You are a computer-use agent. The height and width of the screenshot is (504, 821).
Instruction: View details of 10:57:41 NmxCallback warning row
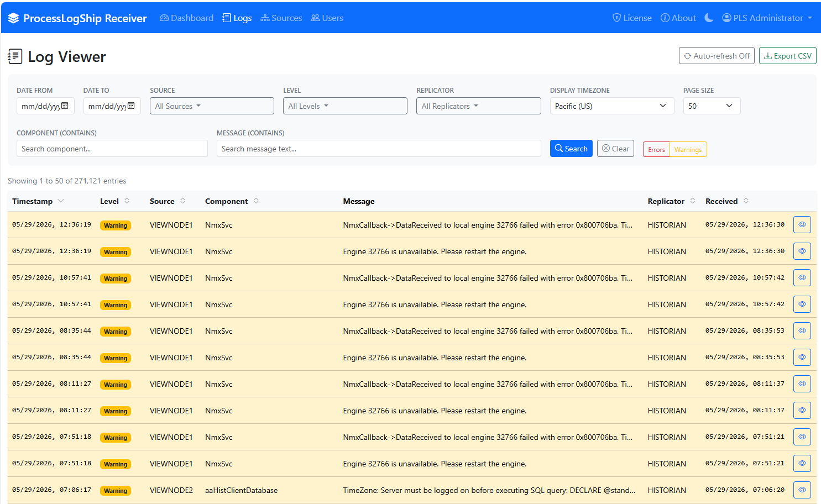click(x=802, y=278)
